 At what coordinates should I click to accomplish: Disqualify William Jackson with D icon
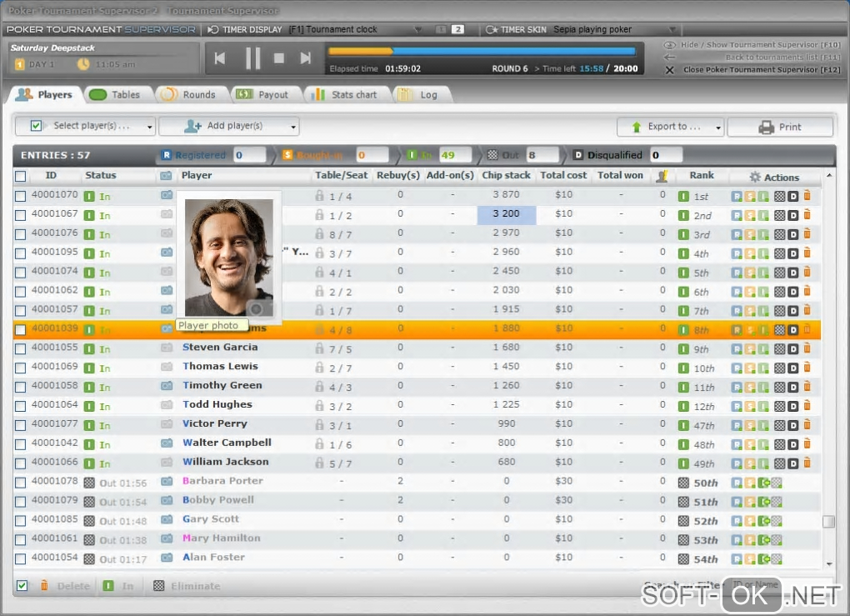793,463
